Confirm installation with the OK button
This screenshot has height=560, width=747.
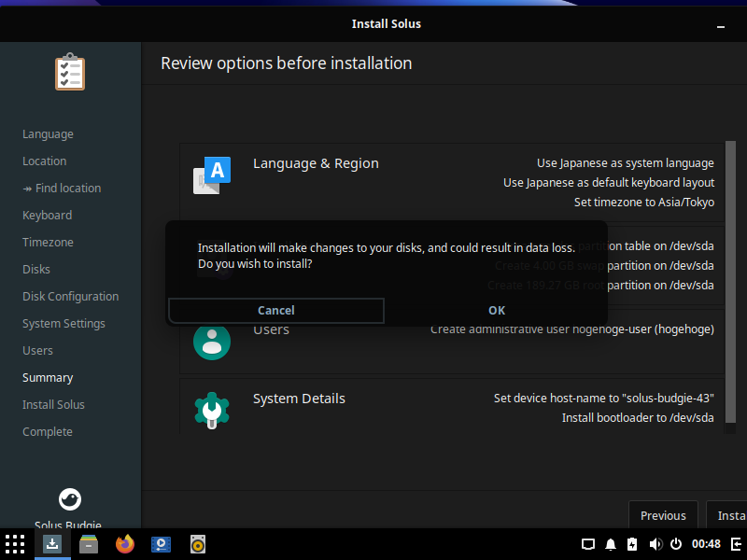click(497, 311)
